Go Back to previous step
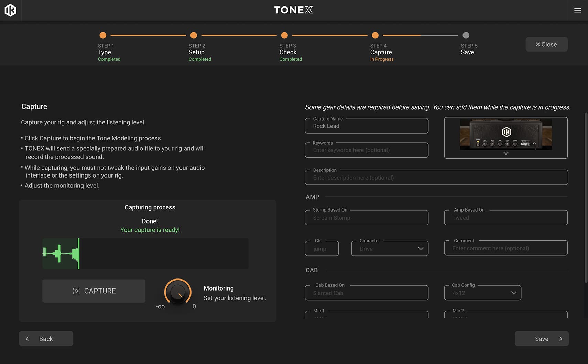 click(46, 339)
